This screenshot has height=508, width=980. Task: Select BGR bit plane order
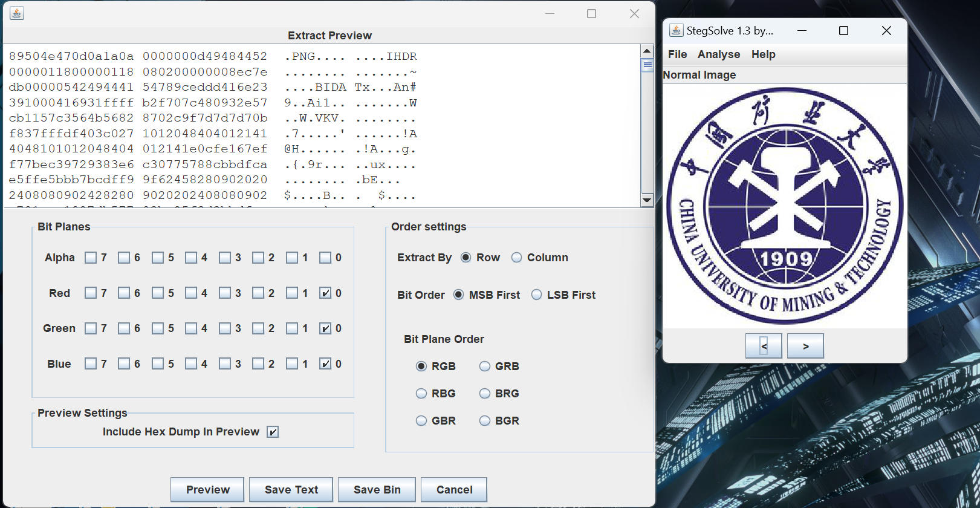[485, 421]
